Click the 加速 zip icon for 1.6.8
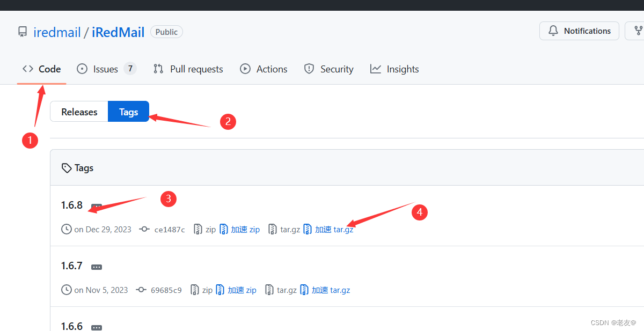Image resolution: width=644 pixels, height=331 pixels. pos(224,229)
